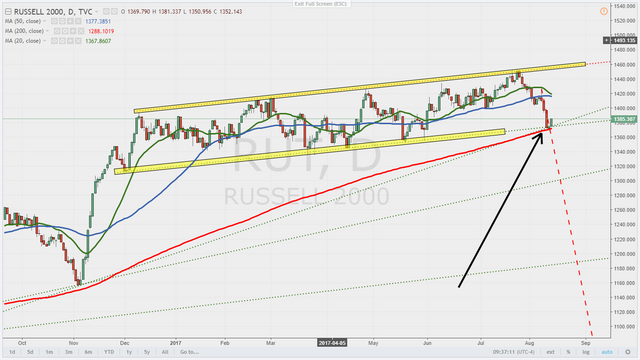Hide the RUSSELL 2000 main series eye icon

(106, 11)
